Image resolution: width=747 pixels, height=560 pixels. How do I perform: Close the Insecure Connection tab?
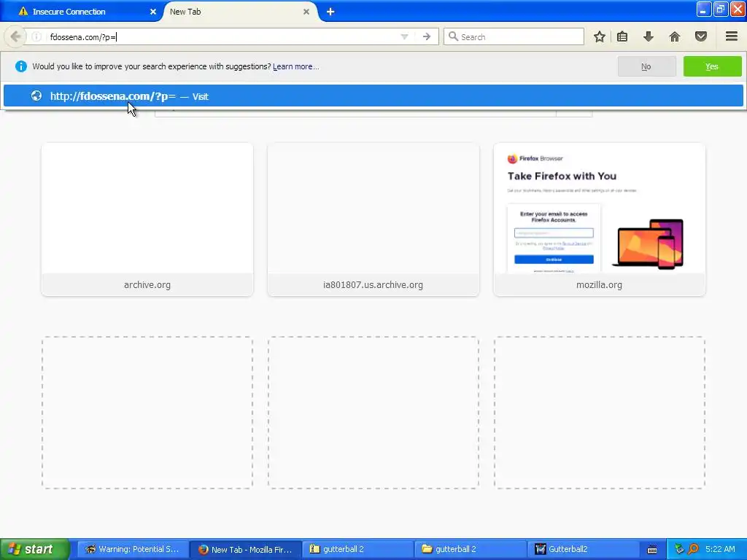[153, 12]
